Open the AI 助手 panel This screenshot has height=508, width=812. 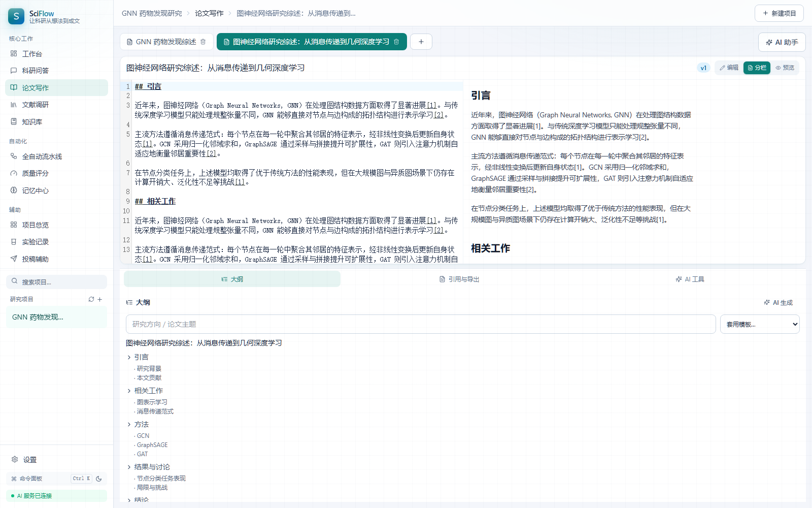click(x=782, y=42)
